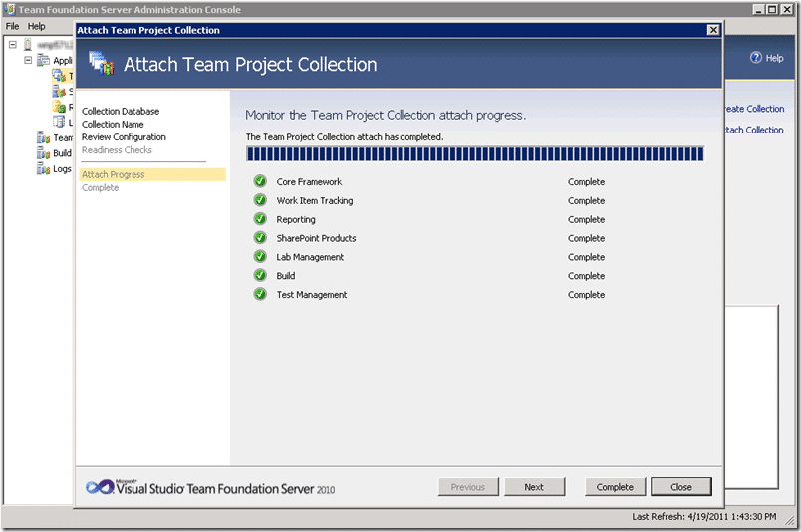Click the SharePoint Products label

316,238
